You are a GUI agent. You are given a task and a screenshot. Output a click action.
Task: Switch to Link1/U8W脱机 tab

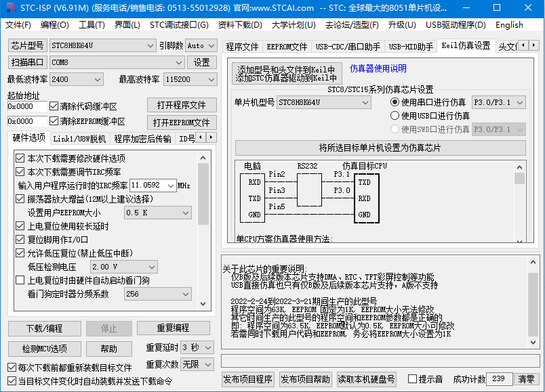pos(79,139)
